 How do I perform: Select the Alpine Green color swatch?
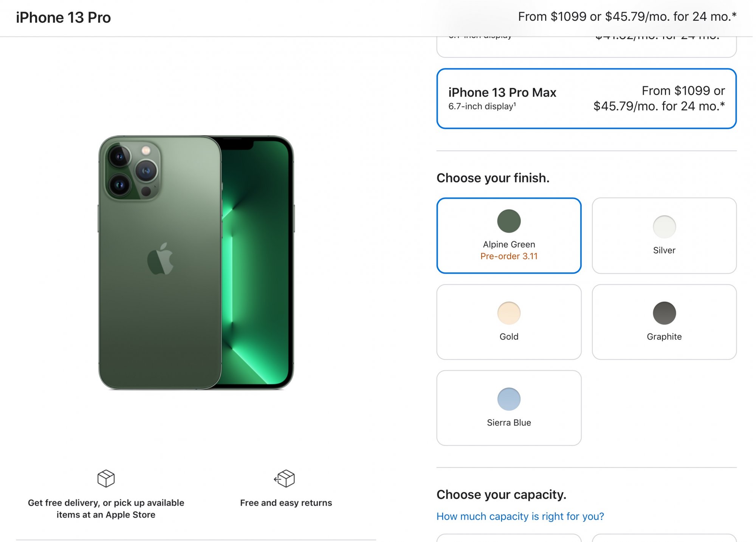[x=508, y=221]
